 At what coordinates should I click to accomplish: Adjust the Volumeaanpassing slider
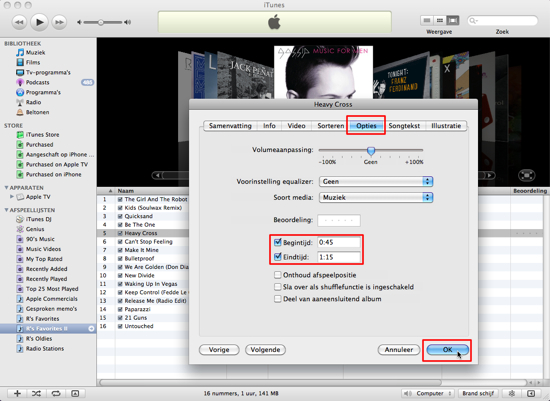371,151
